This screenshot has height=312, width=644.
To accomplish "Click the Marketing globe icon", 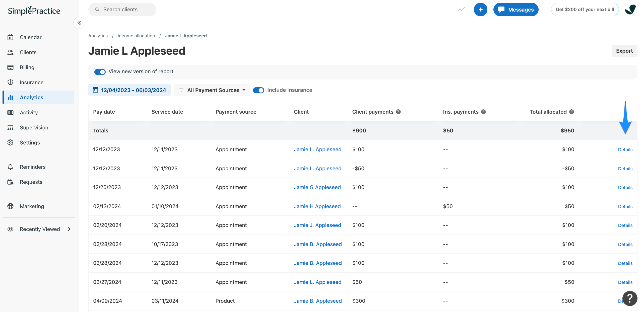I will tap(10, 206).
